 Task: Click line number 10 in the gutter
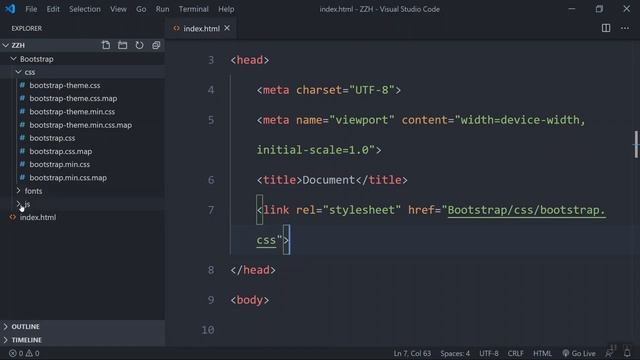pos(208,330)
